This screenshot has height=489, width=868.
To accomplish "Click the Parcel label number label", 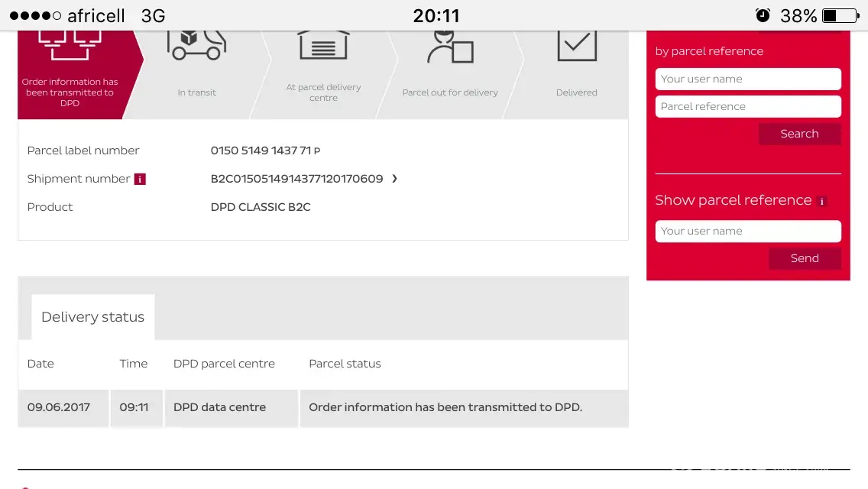I will click(x=83, y=151).
